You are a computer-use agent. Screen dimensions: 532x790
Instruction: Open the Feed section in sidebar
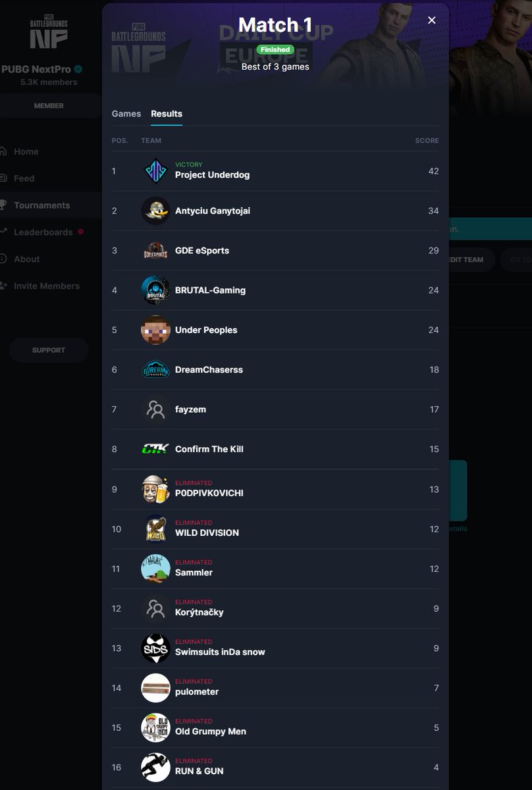(24, 178)
